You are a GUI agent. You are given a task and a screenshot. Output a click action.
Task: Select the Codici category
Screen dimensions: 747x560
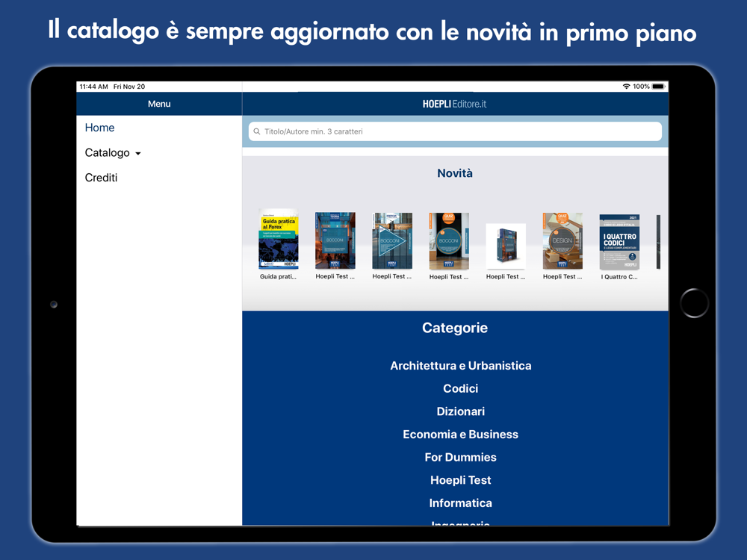[461, 388]
